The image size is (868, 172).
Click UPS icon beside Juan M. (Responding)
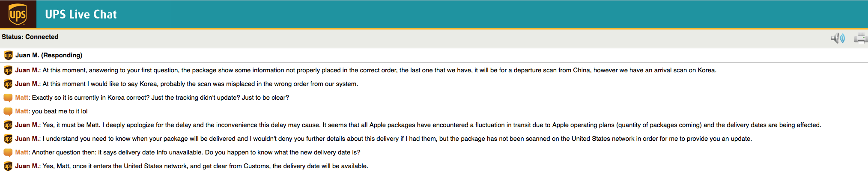pos(8,55)
